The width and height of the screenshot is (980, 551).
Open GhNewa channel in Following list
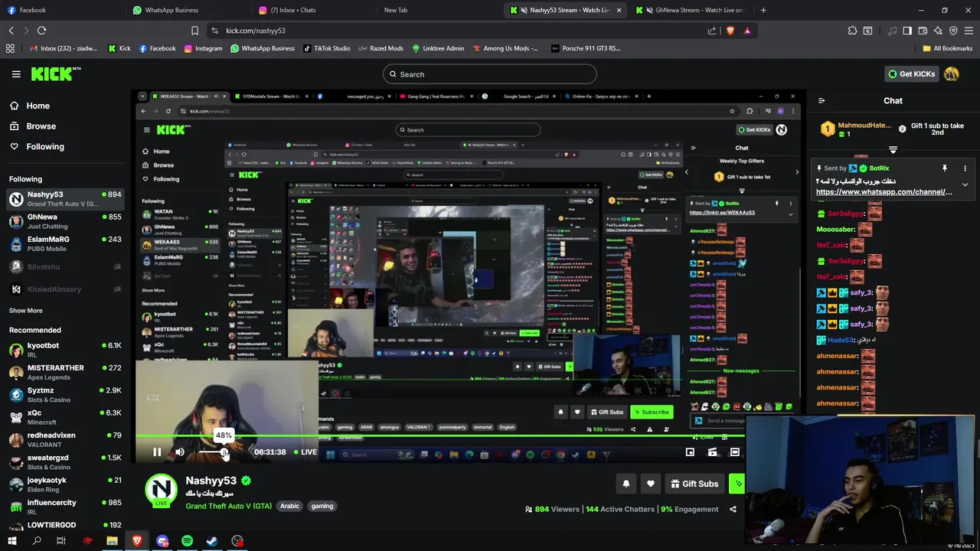(x=66, y=221)
